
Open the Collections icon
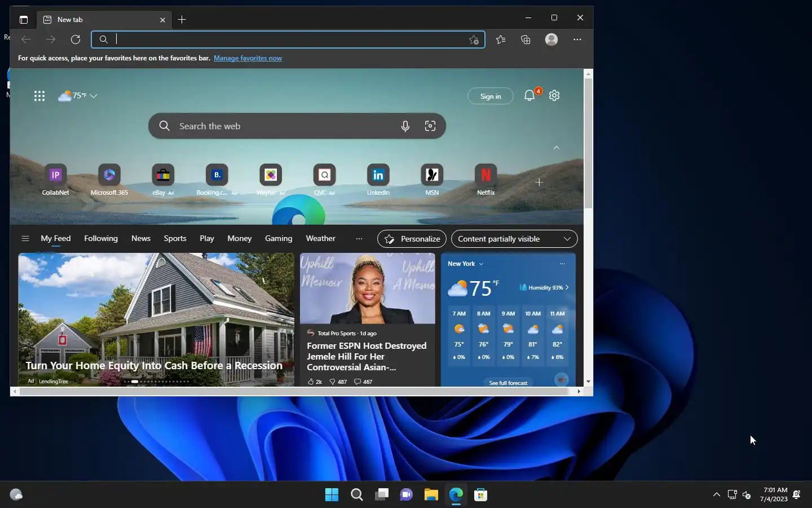point(526,40)
